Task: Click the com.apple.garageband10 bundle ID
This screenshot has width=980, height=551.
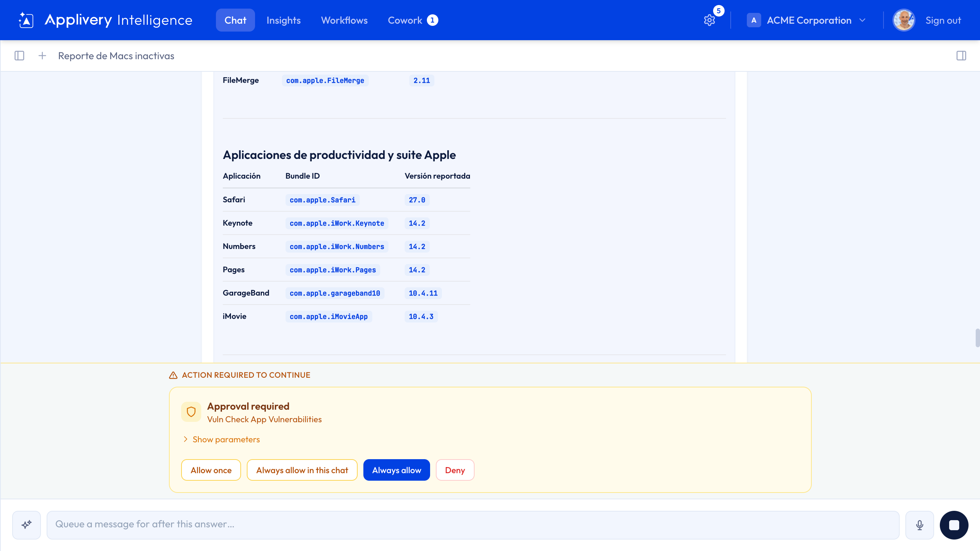Action: (335, 293)
